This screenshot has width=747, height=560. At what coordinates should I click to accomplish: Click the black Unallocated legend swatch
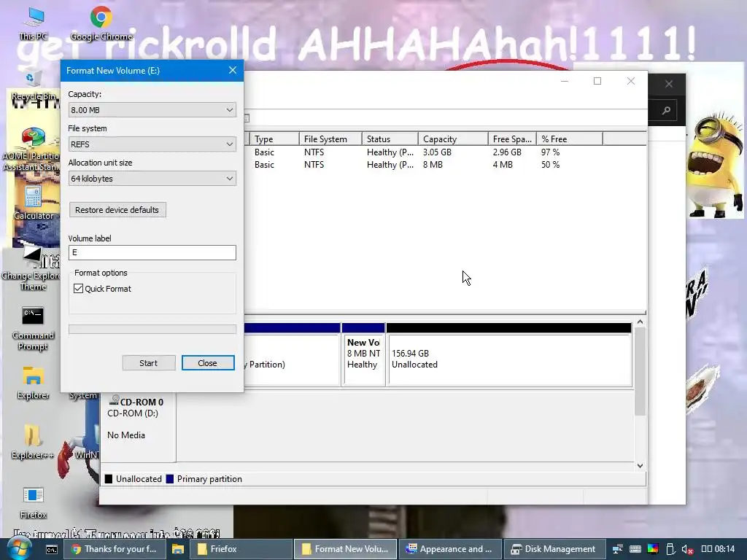click(x=109, y=479)
